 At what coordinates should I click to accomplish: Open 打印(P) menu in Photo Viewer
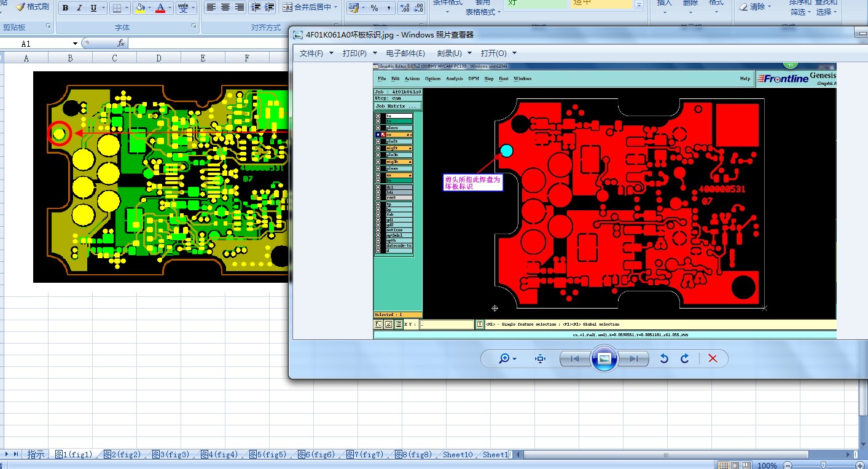360,53
